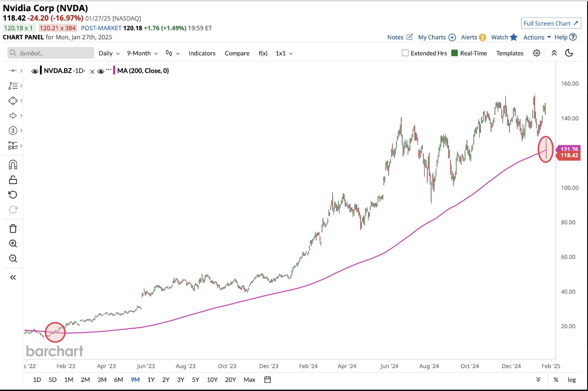Open the date range calendar icon
This screenshot has height=391, width=588.
pyautogui.click(x=267, y=380)
